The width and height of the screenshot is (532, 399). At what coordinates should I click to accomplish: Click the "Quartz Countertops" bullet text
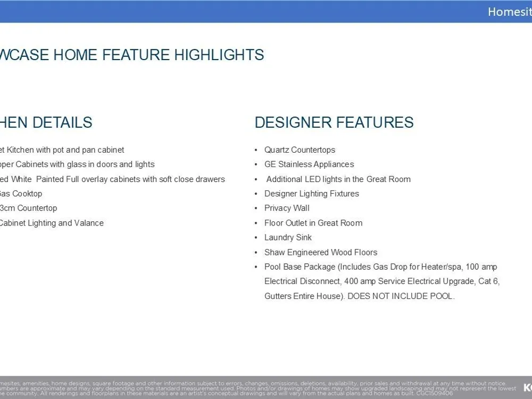300,150
